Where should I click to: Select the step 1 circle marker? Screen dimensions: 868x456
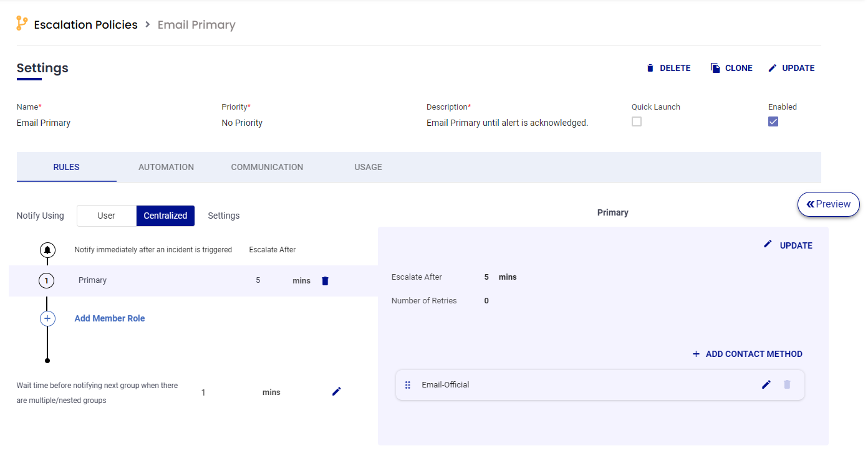47,281
